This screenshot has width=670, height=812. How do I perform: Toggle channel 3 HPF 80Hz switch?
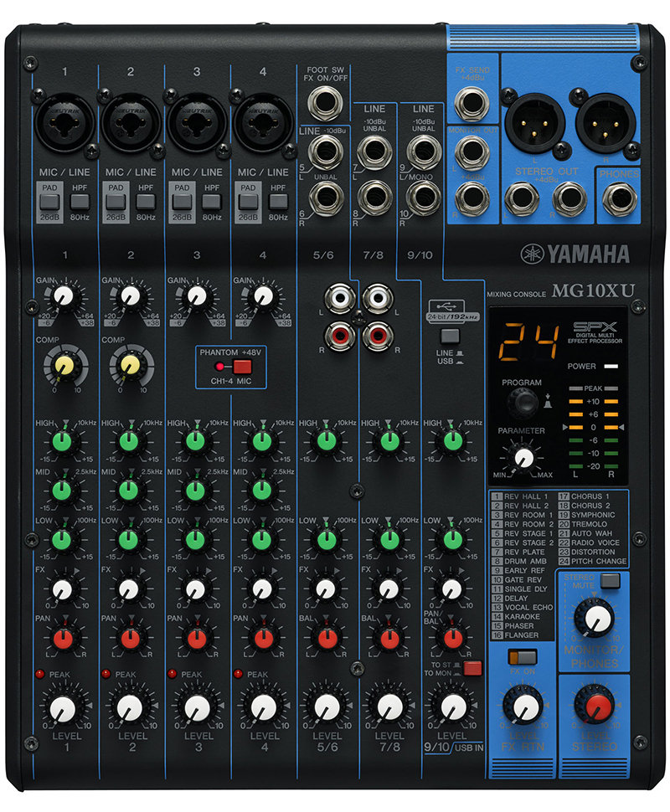point(212,202)
